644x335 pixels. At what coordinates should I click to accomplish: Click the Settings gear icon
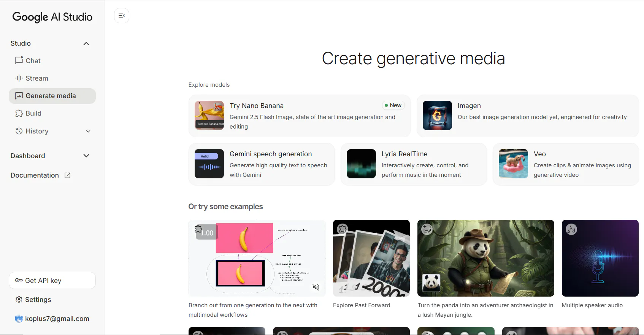coord(19,299)
